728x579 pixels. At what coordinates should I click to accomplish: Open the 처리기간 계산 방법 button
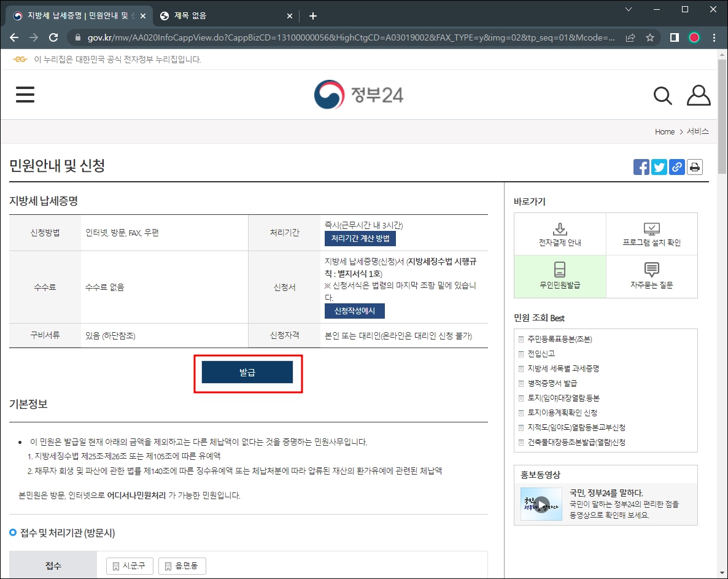[x=360, y=239]
